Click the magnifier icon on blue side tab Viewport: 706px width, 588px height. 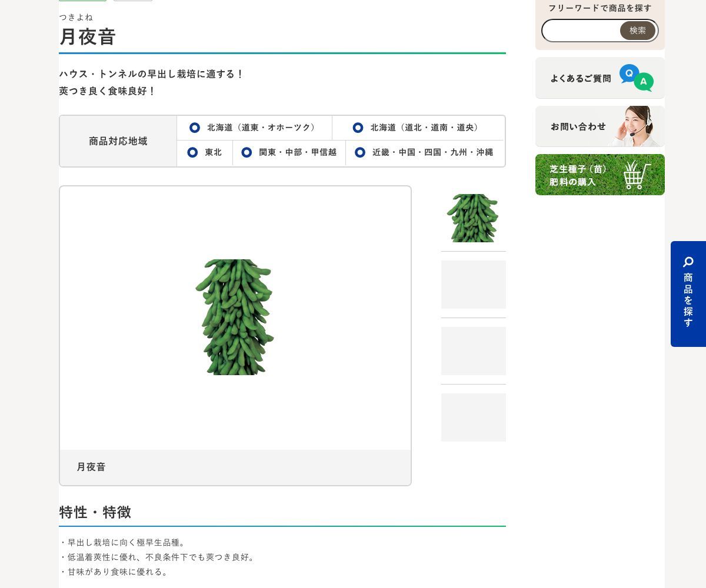click(688, 262)
